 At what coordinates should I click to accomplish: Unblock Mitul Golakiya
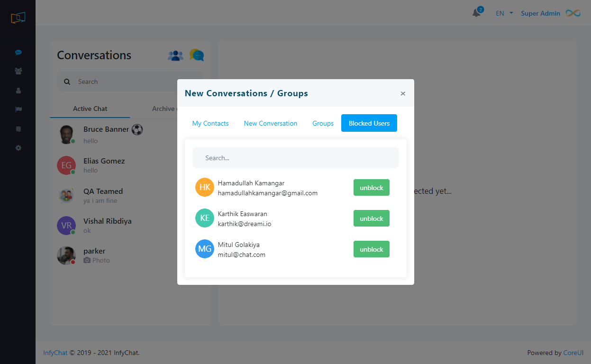[371, 249]
